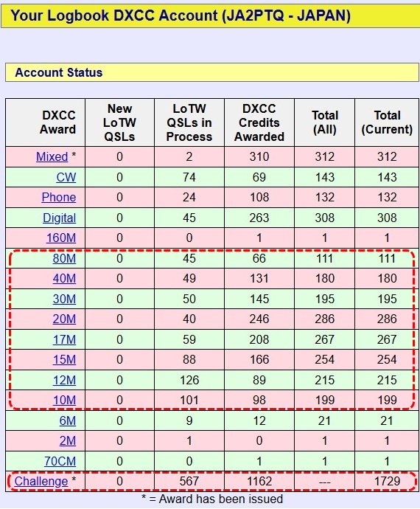
Task: Click the 'Account Status' heading
Action: pyautogui.click(x=59, y=72)
